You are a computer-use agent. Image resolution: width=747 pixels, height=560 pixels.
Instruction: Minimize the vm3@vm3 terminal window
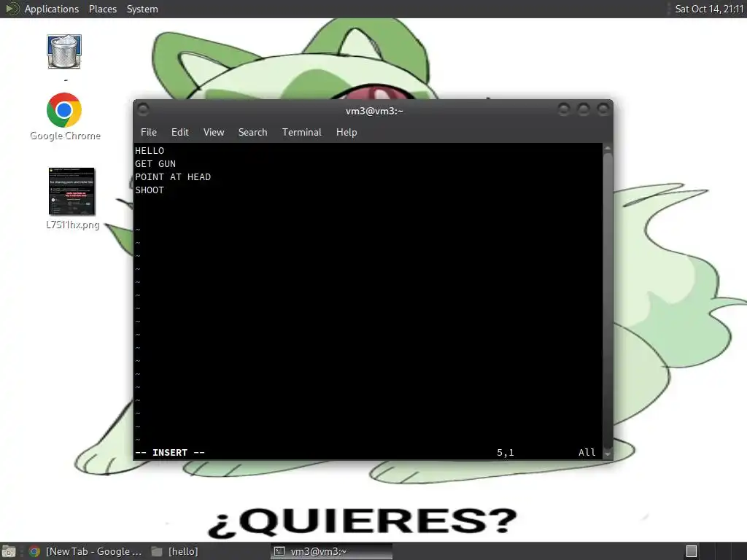tap(564, 110)
